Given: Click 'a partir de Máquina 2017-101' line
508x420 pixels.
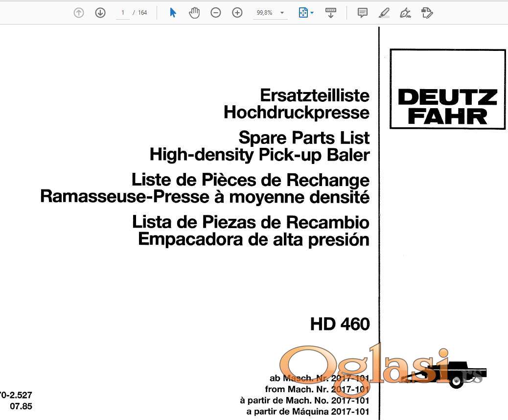Looking at the screenshot, I should click(308, 412).
